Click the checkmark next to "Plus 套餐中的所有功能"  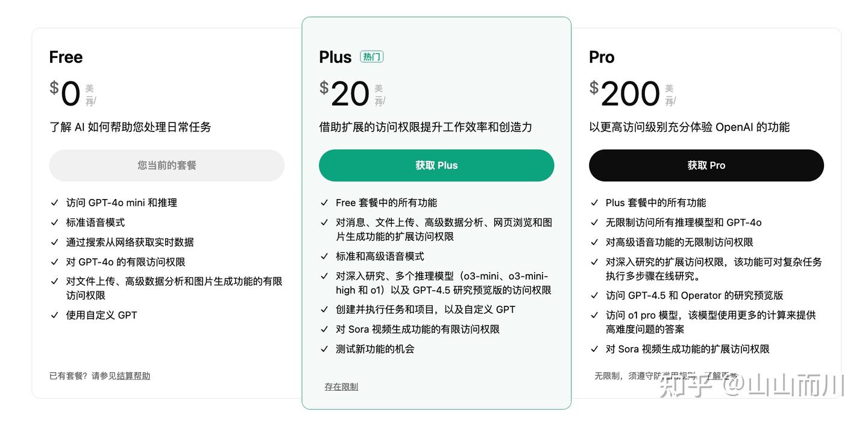[x=595, y=203]
